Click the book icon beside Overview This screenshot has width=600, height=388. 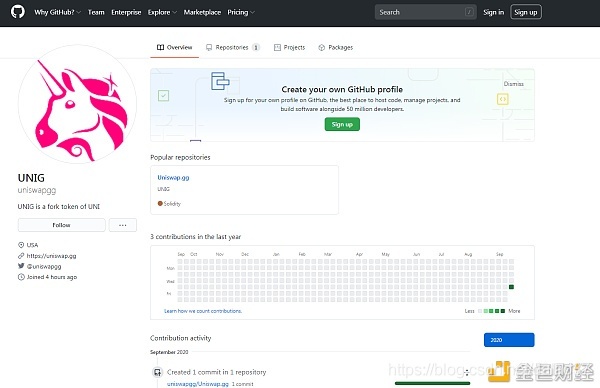pyautogui.click(x=160, y=47)
